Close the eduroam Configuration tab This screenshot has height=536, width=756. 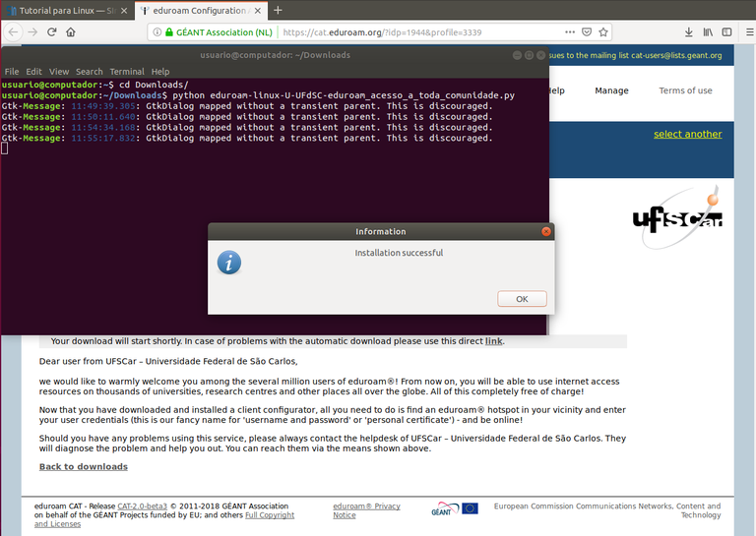pos(258,11)
